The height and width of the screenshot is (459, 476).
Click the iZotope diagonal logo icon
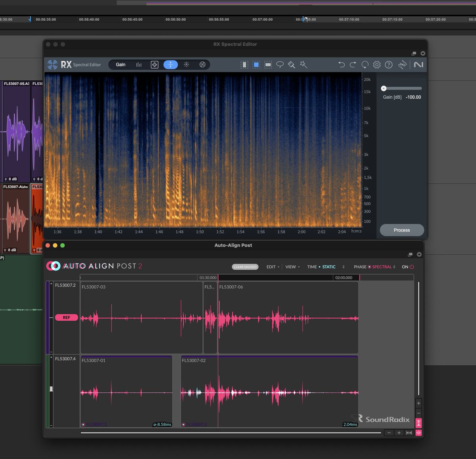tap(403, 65)
